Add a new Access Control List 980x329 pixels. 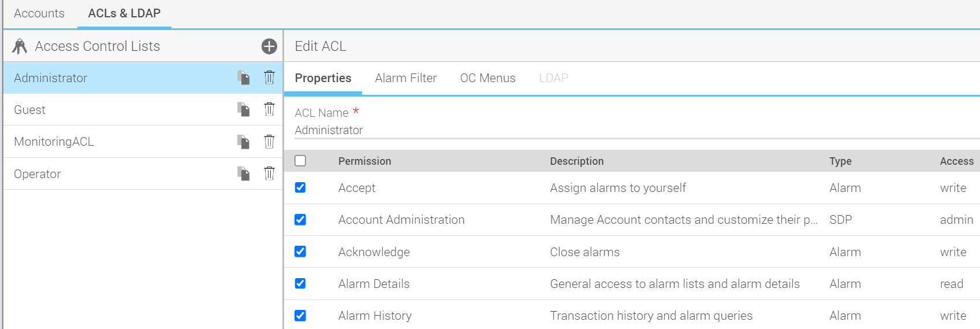click(x=269, y=46)
